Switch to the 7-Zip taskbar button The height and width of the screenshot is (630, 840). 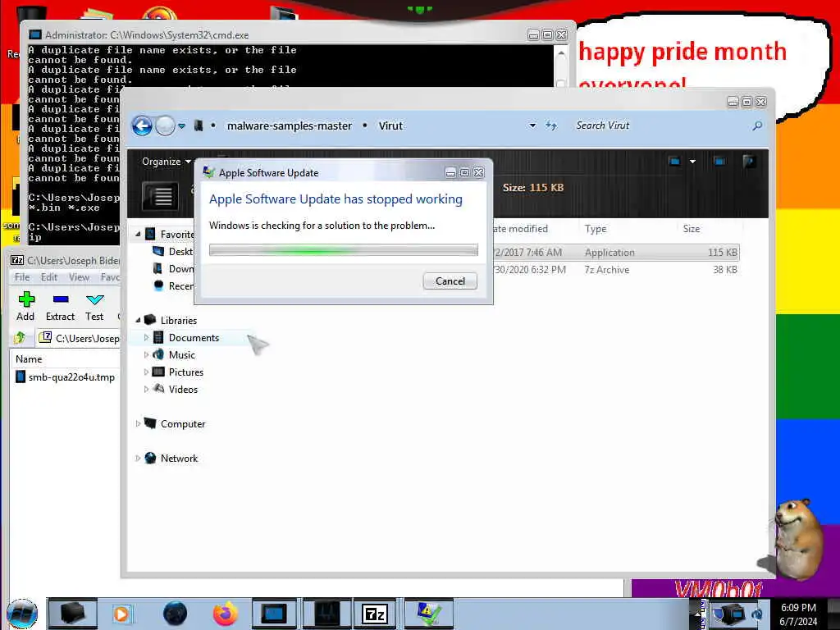pyautogui.click(x=374, y=614)
